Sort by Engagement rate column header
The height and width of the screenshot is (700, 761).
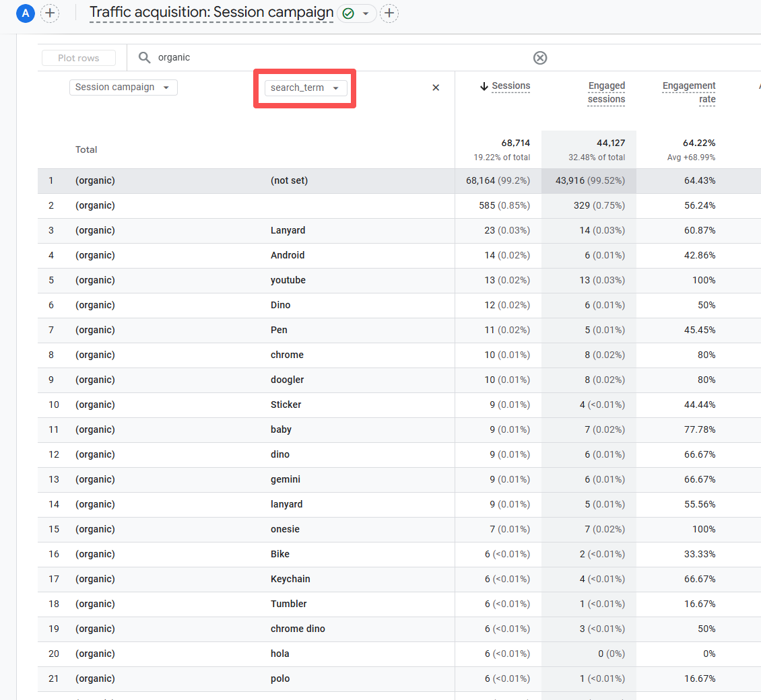tap(688, 92)
